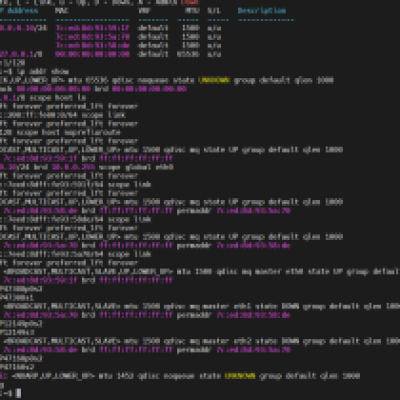Select the all-zeros MAC address in table
The width and height of the screenshot is (400, 400).
[x=92, y=54]
